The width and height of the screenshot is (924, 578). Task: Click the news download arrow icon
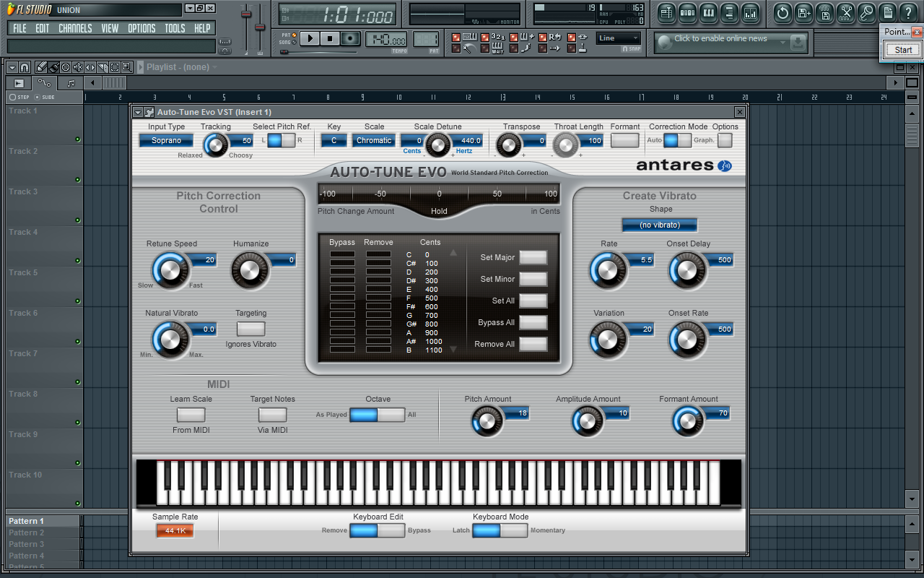click(797, 43)
